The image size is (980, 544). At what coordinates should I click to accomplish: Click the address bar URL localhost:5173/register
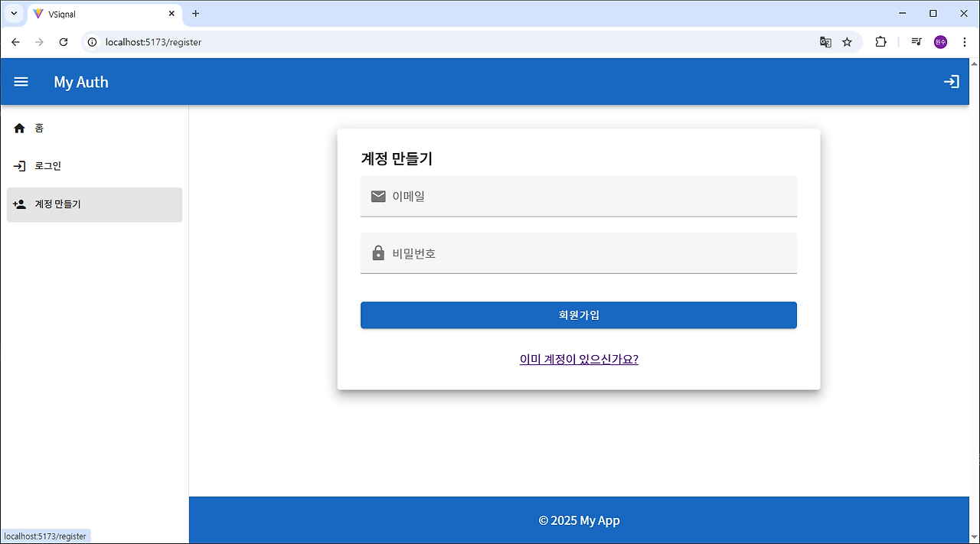(153, 42)
